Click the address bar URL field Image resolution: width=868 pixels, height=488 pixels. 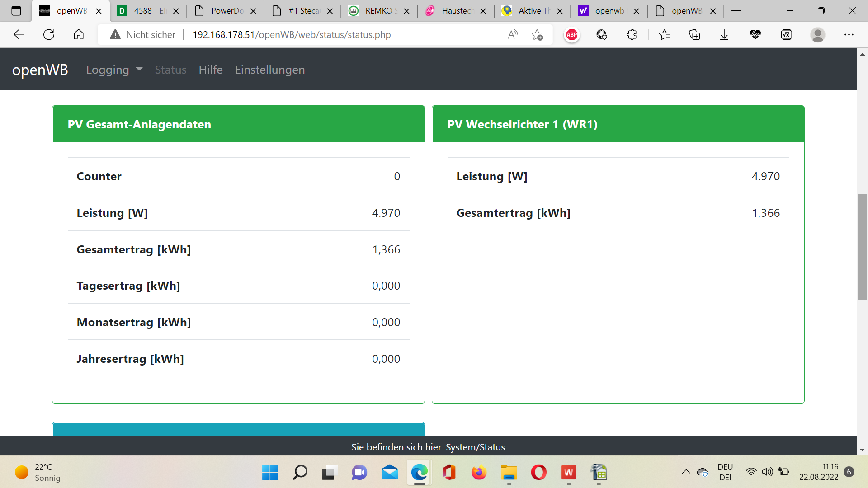click(316, 35)
